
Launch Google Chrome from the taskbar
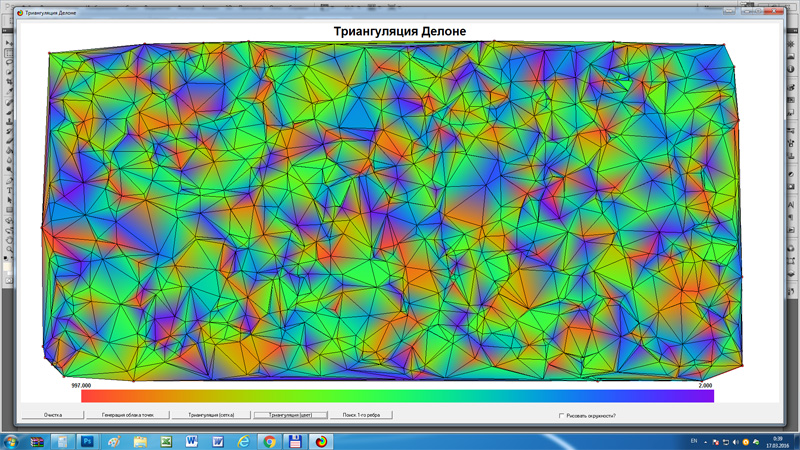[x=269, y=441]
